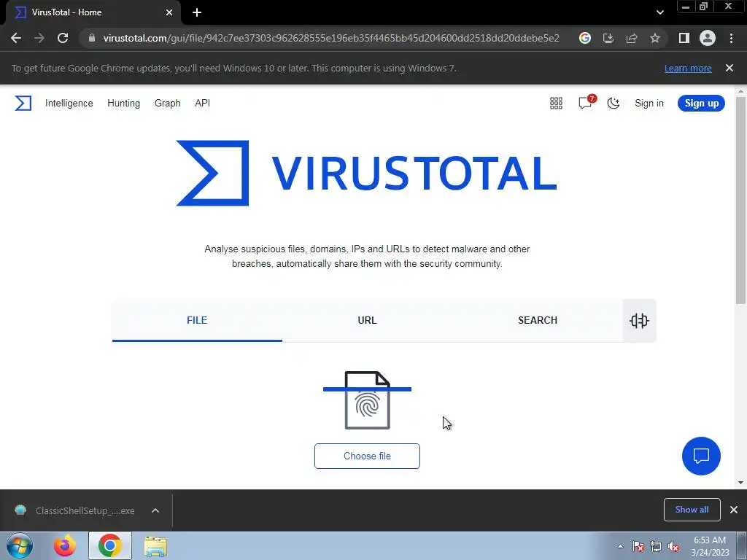Screen dimensions: 747x560
Task: Click the address bar URL field
Action: click(x=330, y=38)
